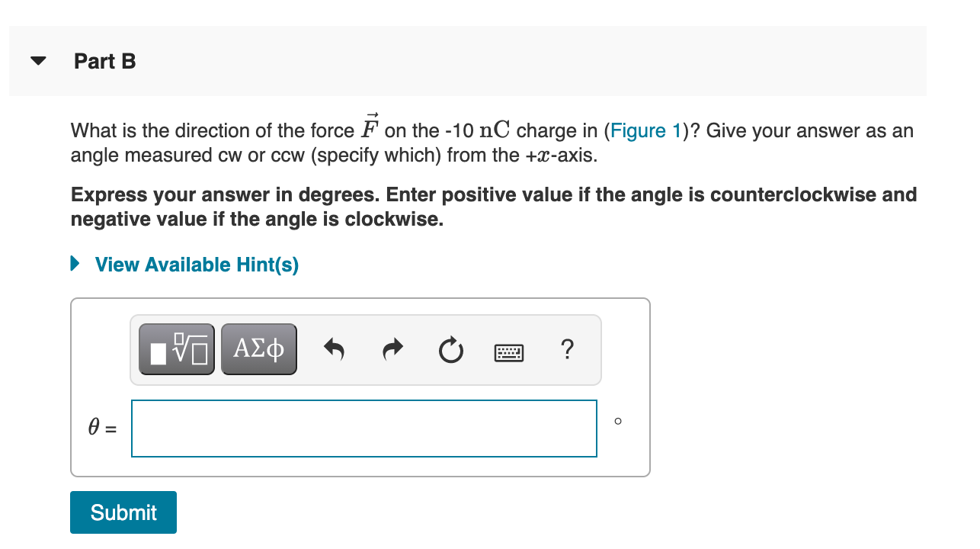Screen dimensions: 980x549
Task: Reset the answer with the circular arrow icon
Action: pos(450,348)
